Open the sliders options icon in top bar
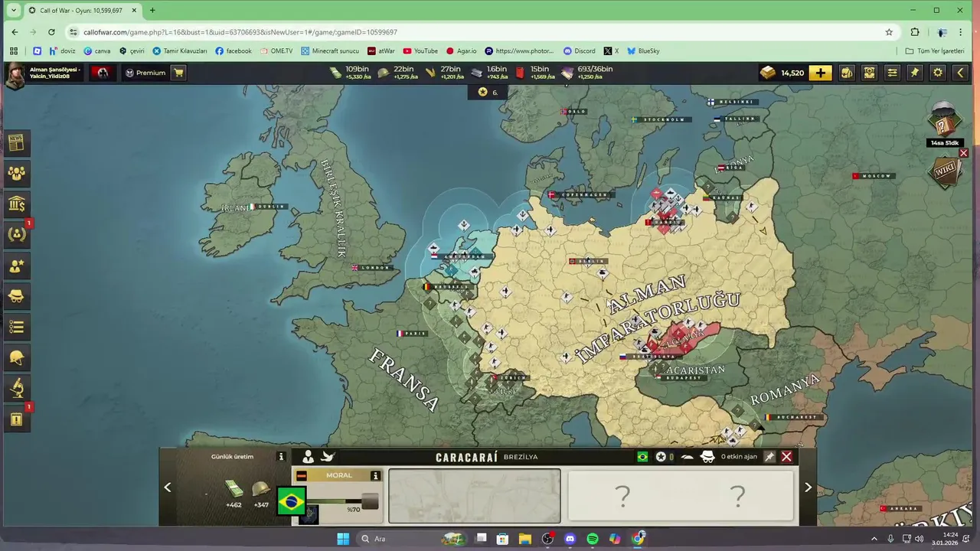Image resolution: width=980 pixels, height=551 pixels. (893, 73)
